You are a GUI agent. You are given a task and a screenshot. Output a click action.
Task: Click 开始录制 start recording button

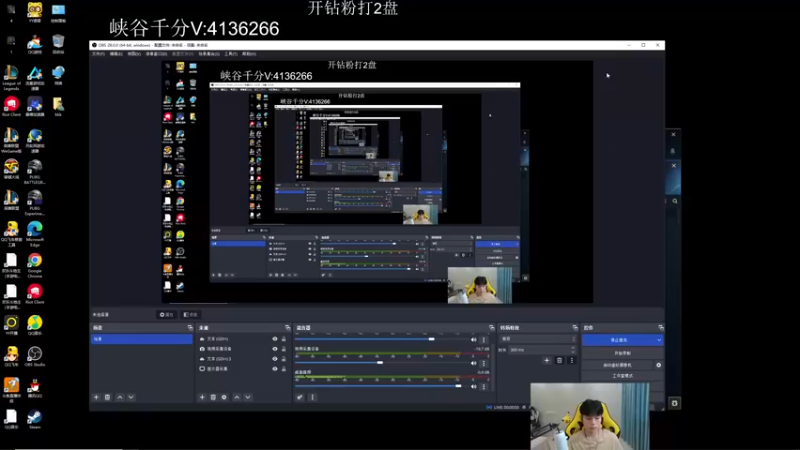coord(622,353)
